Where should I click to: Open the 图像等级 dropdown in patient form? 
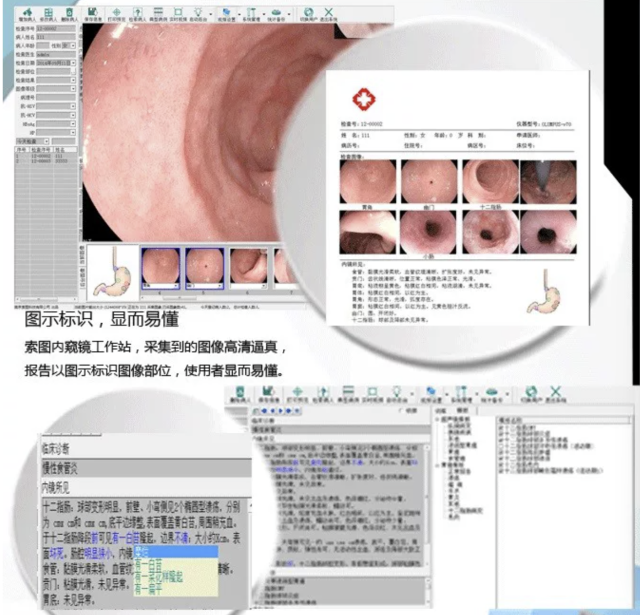click(x=73, y=89)
